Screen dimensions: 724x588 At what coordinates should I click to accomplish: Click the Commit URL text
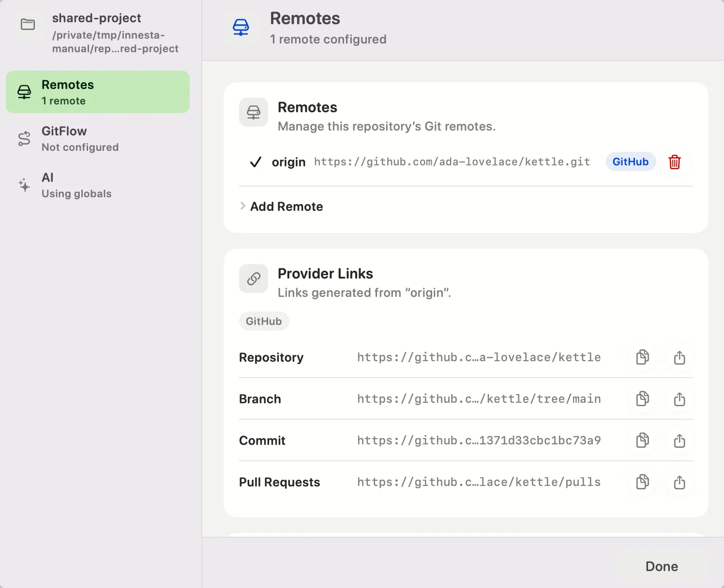[x=479, y=441]
